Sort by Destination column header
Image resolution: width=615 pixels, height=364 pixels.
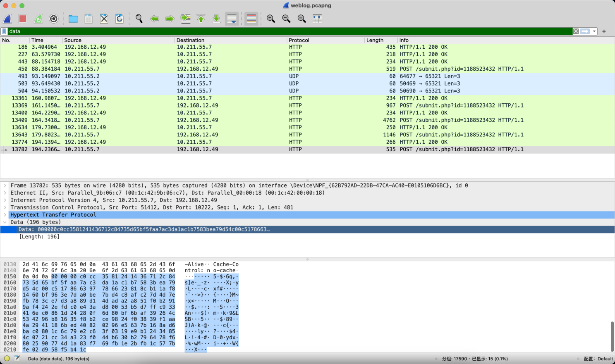(231, 40)
